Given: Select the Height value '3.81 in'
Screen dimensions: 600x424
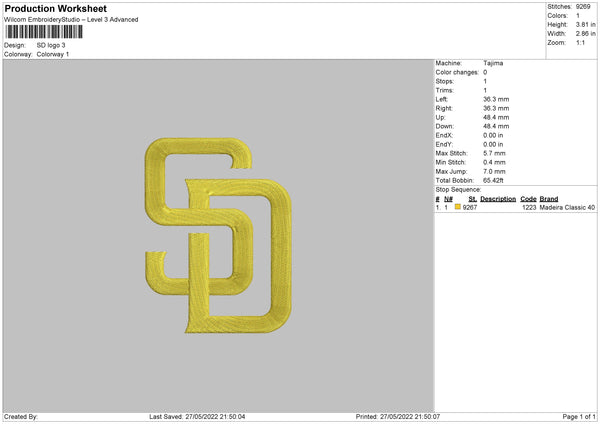Looking at the screenshot, I should pos(586,24).
